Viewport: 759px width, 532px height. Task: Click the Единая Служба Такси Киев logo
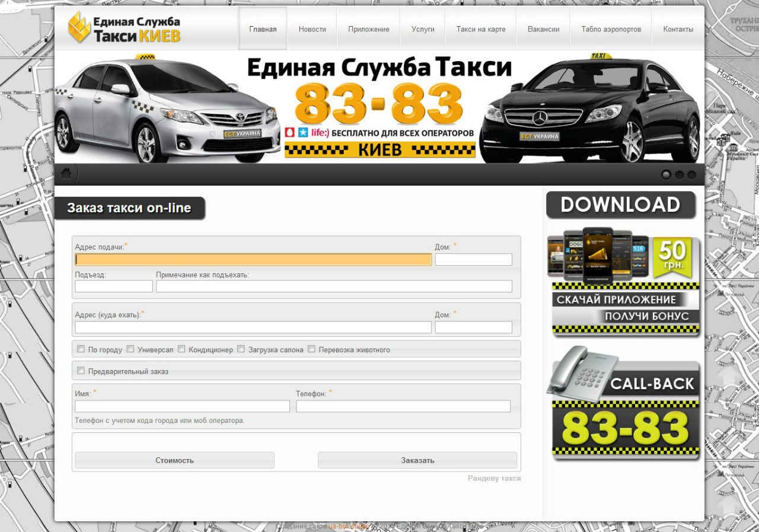click(124, 28)
